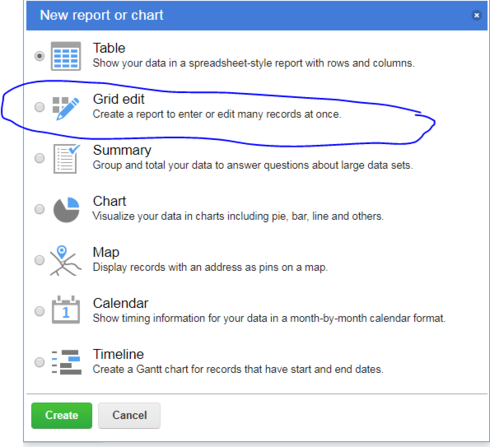Click the green Create button
Screen dimensions: 490x447
coord(62,415)
